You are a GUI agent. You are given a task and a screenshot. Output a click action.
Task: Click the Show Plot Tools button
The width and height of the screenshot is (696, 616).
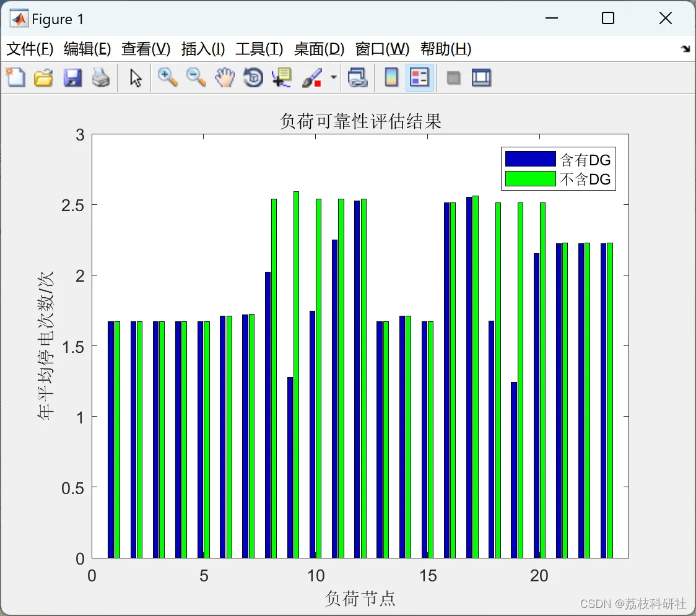tap(481, 77)
